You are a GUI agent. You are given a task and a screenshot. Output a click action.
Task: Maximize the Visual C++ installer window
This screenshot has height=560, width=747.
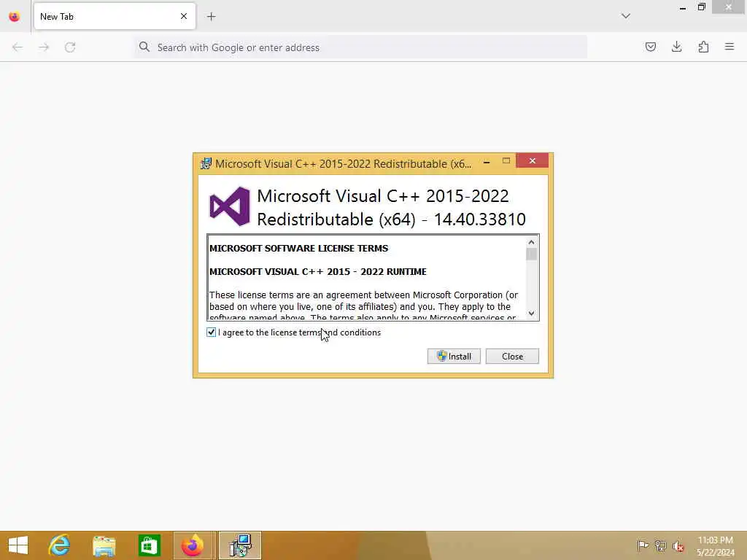pos(506,161)
